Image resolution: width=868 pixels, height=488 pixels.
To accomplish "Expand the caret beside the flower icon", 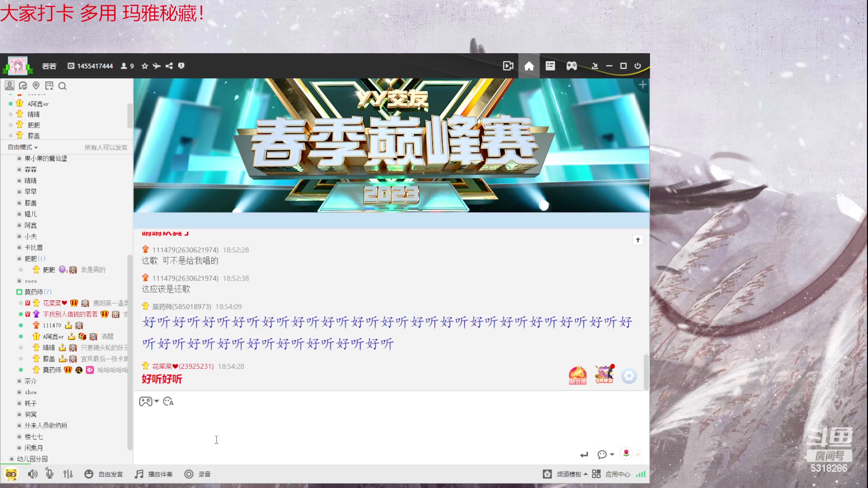I will [x=638, y=455].
